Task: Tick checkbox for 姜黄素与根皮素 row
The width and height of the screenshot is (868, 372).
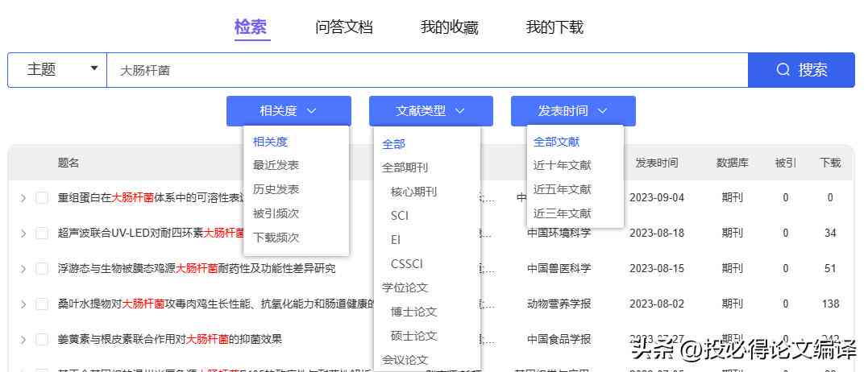Action: pyautogui.click(x=42, y=339)
